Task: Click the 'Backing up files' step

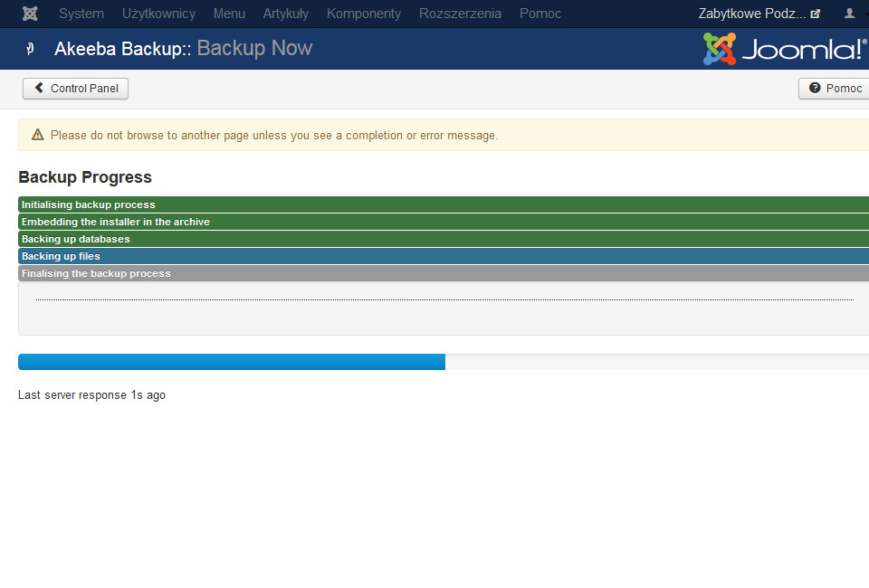Action: click(x=444, y=256)
